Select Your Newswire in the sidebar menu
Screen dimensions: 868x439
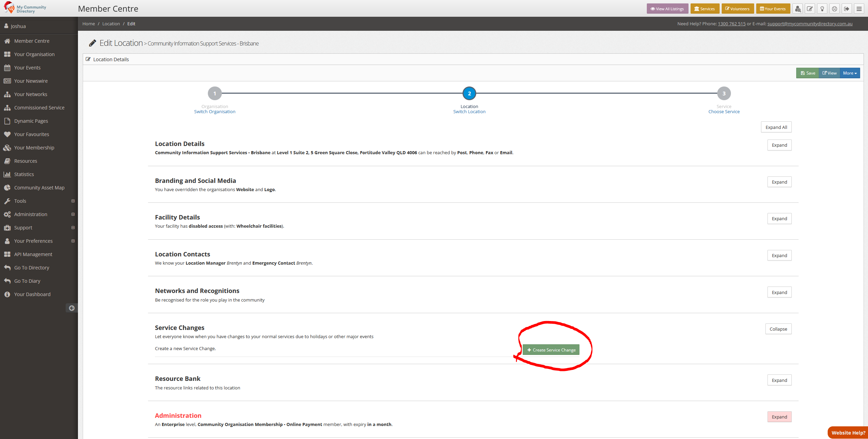click(31, 81)
